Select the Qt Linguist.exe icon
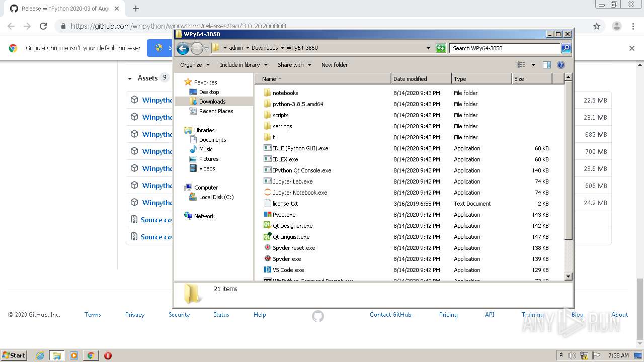 (x=268, y=237)
